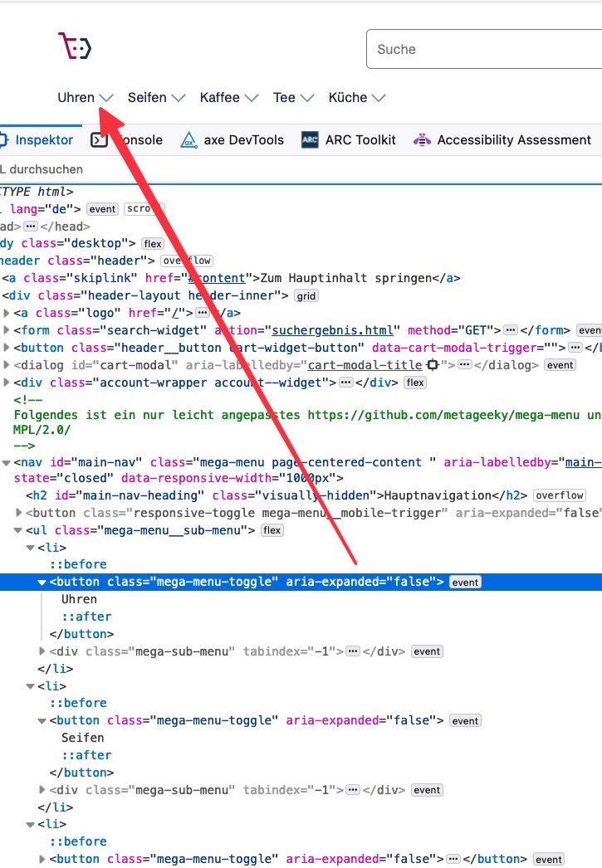Image resolution: width=602 pixels, height=868 pixels.
Task: Open the Küche dropdown menu
Action: click(x=357, y=98)
